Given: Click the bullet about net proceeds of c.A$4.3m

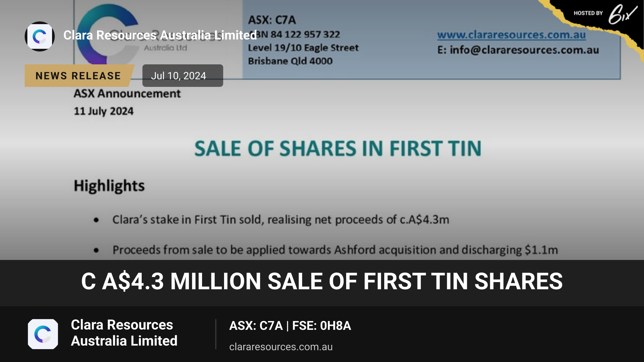Looking at the screenshot, I should [x=281, y=220].
